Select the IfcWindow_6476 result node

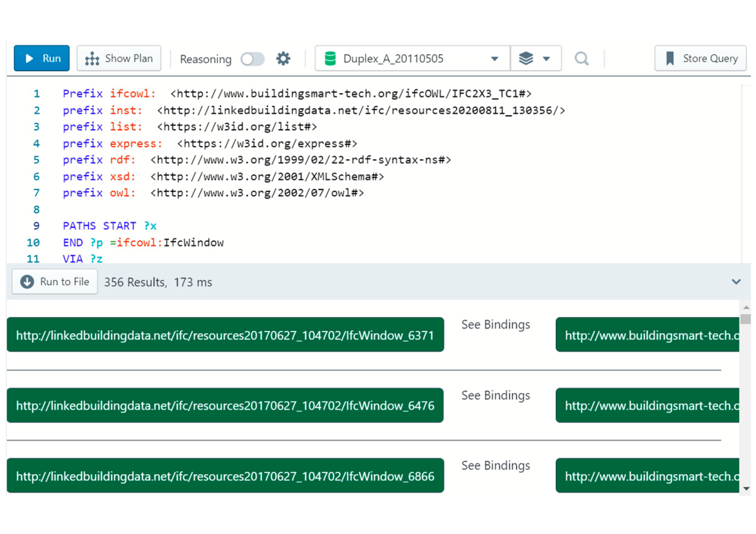[225, 405]
